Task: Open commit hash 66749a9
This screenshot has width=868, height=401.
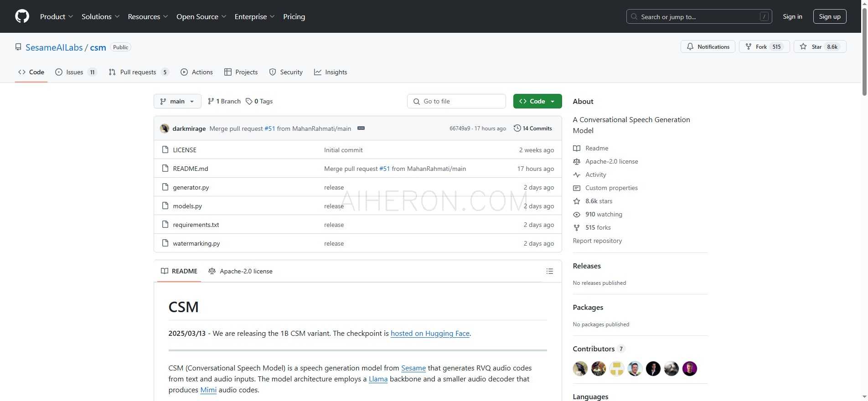Action: coord(460,129)
